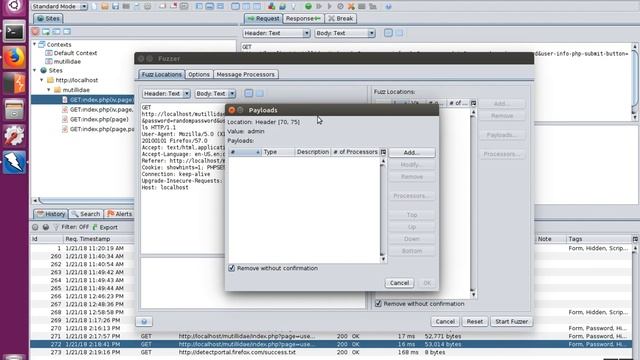Open the Message Processors tab
This screenshot has width=640, height=360.
(245, 74)
